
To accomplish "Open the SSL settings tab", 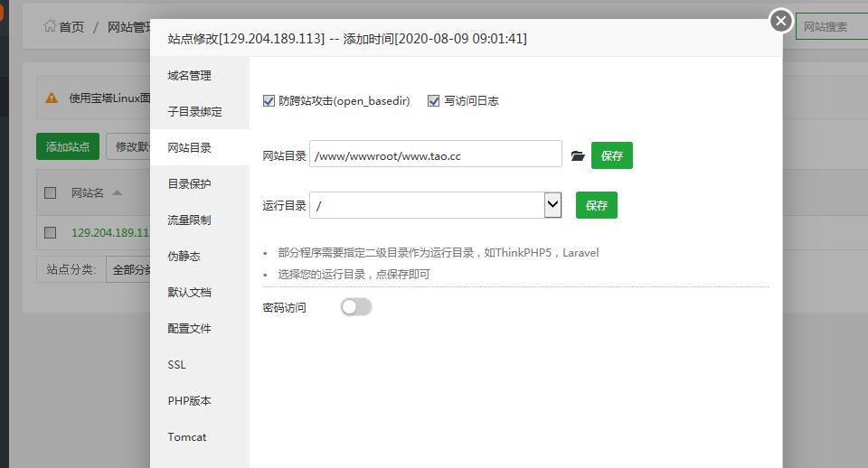I will tap(176, 365).
